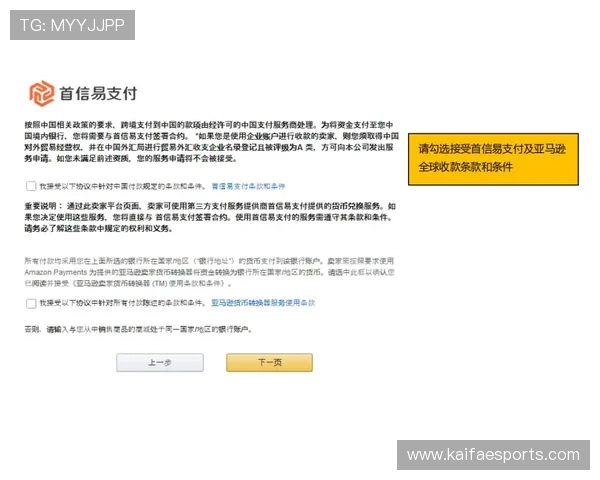Click the 否则，请输入 bank account note
The image size is (600, 480).
coord(138,330)
